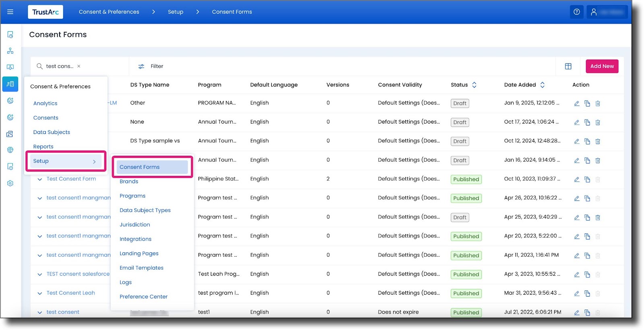
Task: Click the Philippine Stat... program cell
Action: 218,179
